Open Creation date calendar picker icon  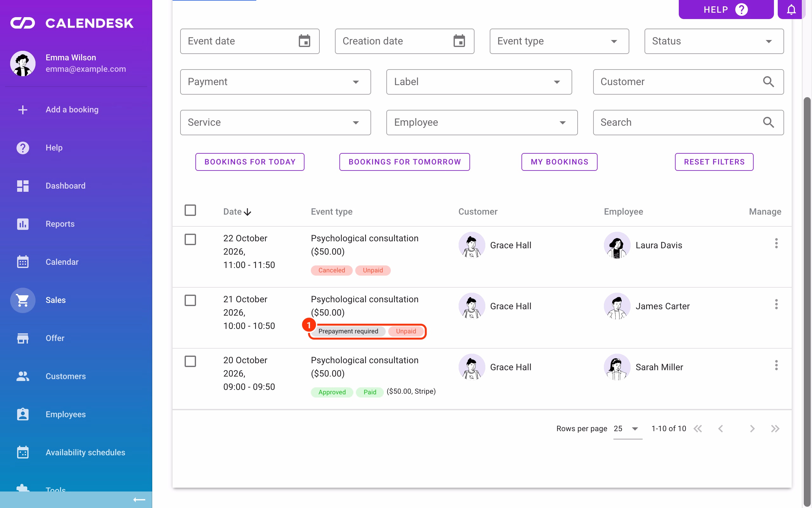(459, 41)
